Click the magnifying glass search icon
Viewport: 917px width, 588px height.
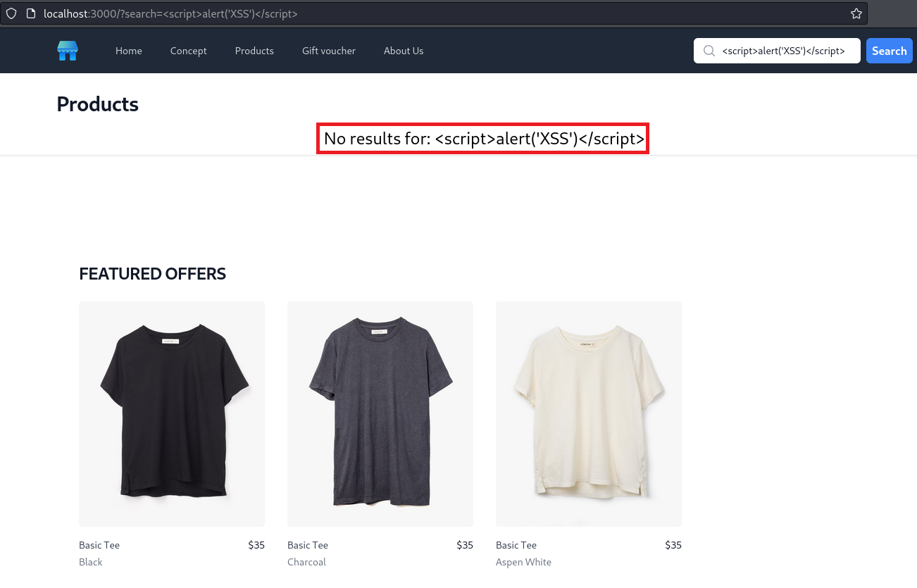[x=709, y=51]
